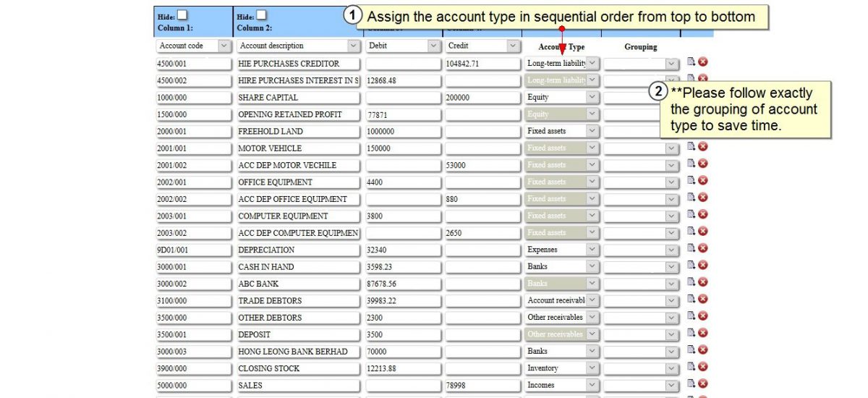Viewport: 868px width, 398px height.
Task: Delete the CLOSING STOCK row
Action: pos(702,368)
